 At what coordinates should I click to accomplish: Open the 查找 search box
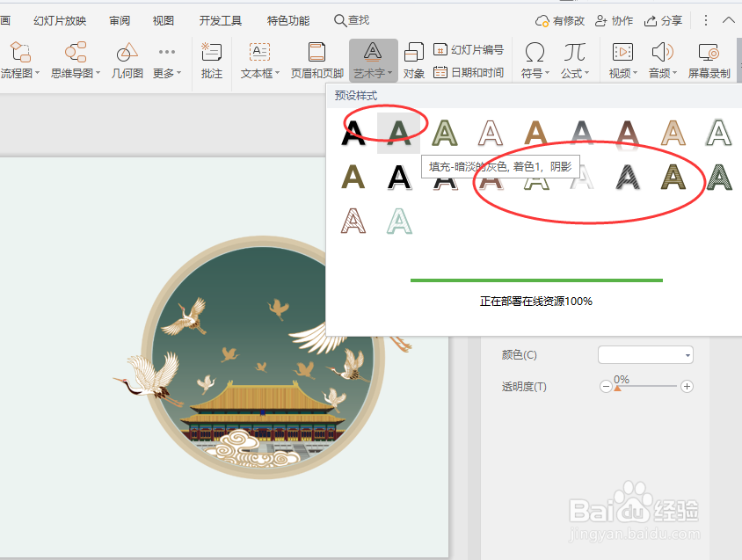(x=352, y=20)
